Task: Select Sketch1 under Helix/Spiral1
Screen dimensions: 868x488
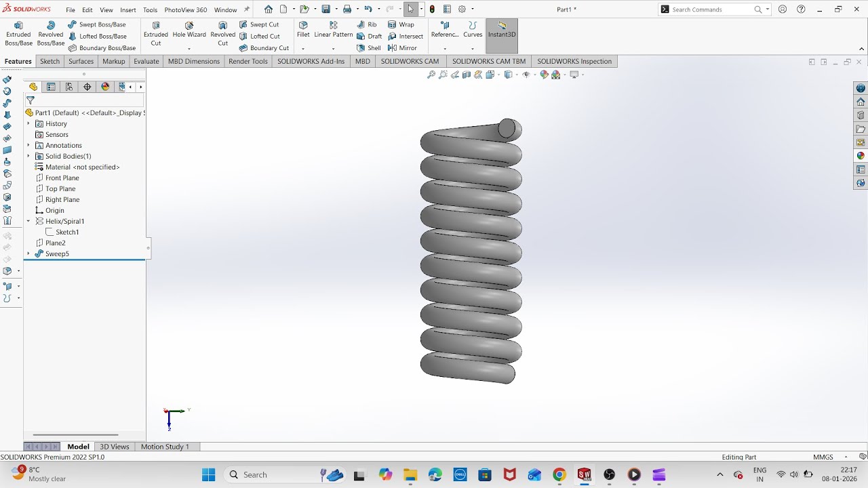Action: coord(62,232)
